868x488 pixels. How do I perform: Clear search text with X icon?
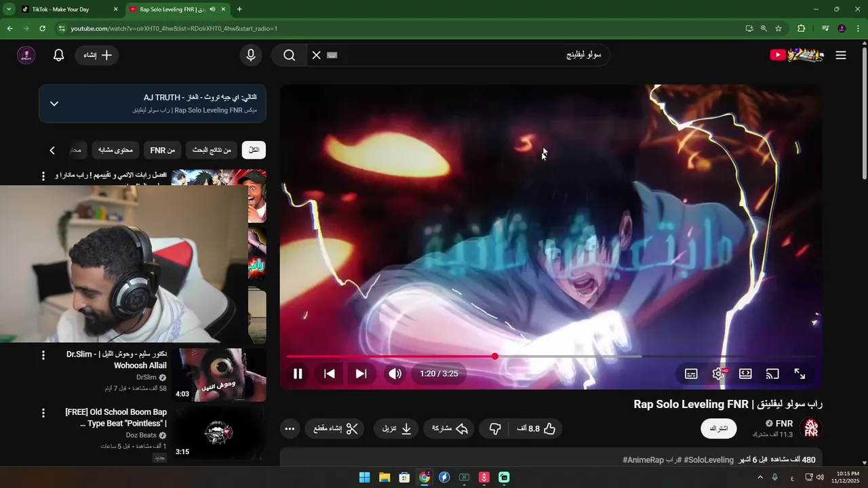(316, 55)
